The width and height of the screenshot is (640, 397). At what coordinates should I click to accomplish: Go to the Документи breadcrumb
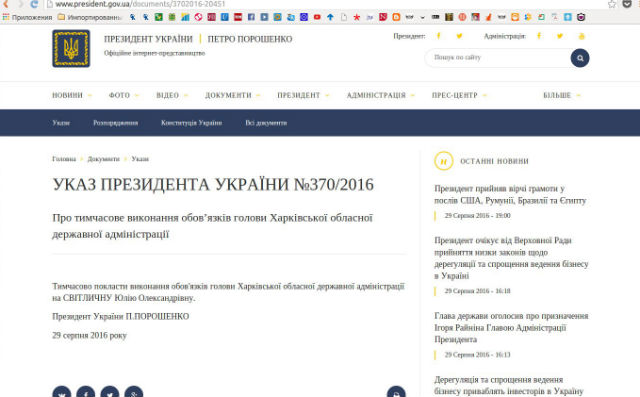(104, 159)
